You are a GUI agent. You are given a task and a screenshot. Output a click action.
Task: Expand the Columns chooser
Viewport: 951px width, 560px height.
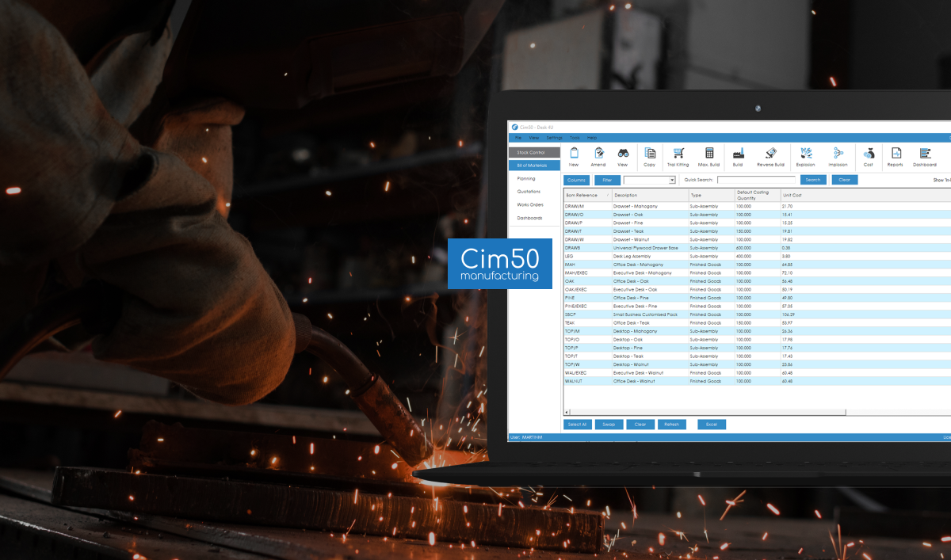click(576, 180)
